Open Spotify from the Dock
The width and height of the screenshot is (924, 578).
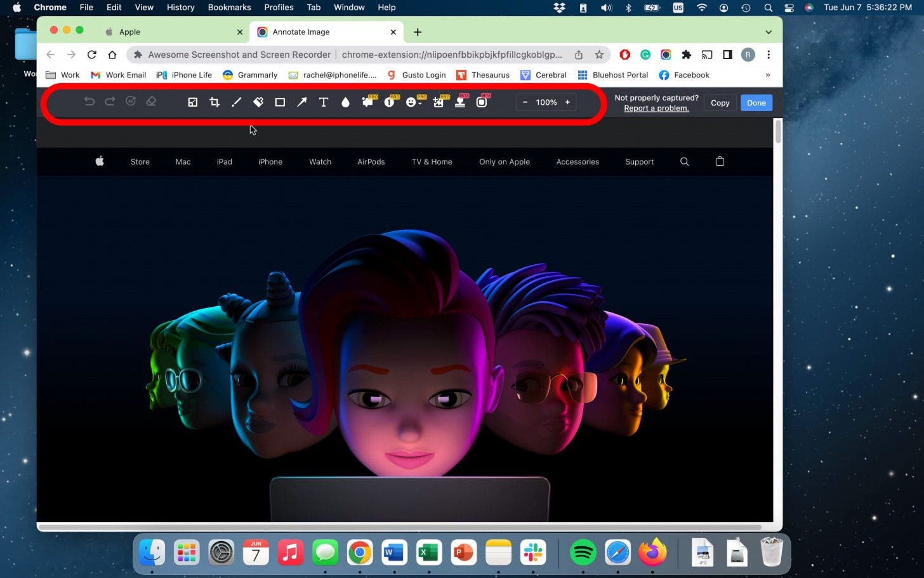(583, 553)
